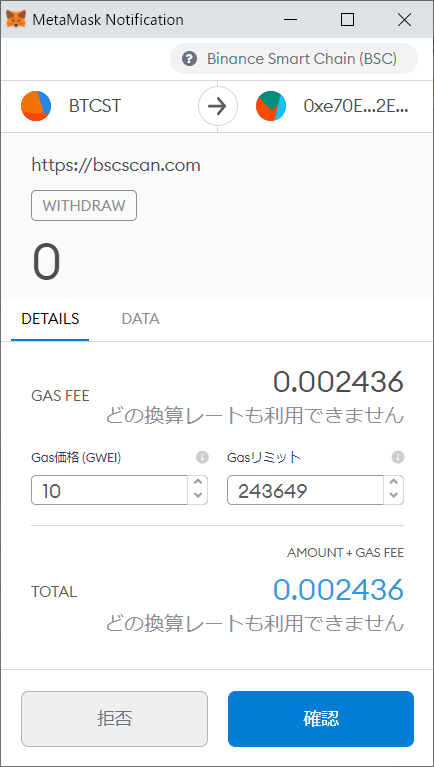Click the WITHDRAW function label
The height and width of the screenshot is (767, 434).
(x=84, y=206)
